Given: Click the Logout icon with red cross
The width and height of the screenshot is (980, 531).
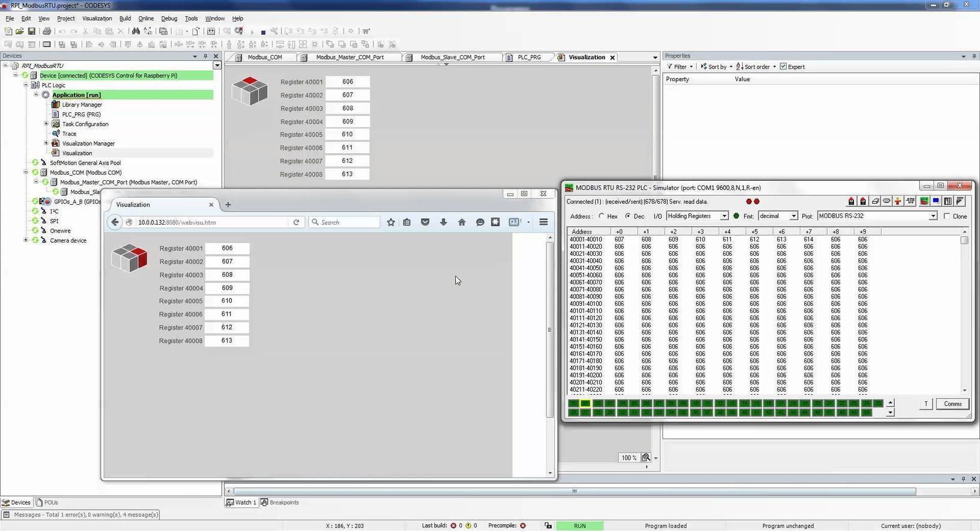Looking at the screenshot, I should tap(239, 31).
